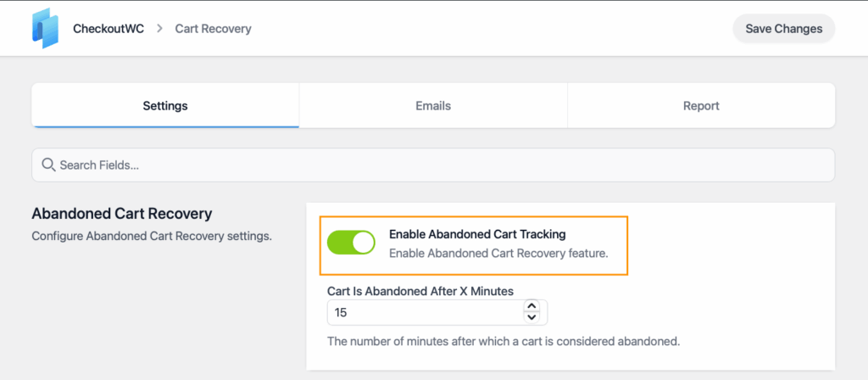
Task: Click the blue CheckoutWC logo icon
Action: [45, 28]
